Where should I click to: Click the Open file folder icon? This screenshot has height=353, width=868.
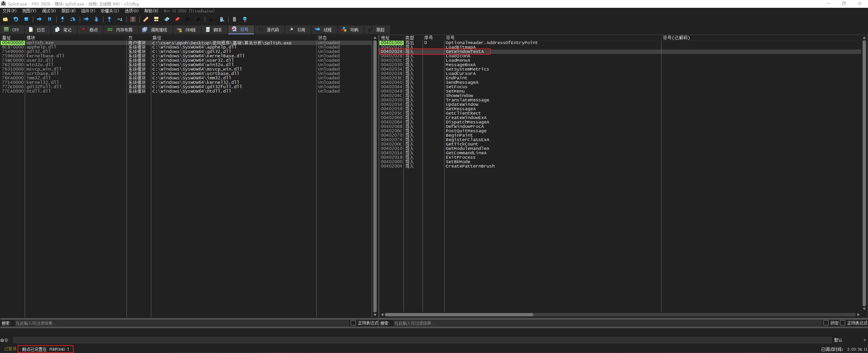(x=5, y=19)
